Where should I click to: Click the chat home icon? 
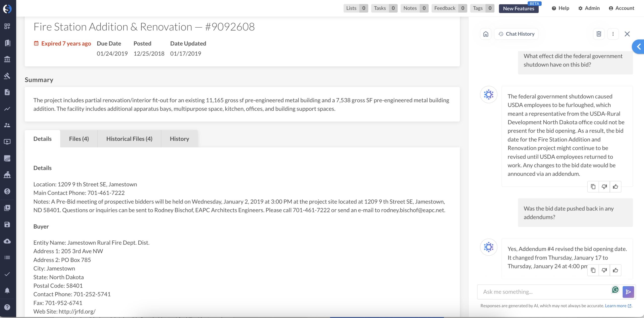pyautogui.click(x=486, y=34)
